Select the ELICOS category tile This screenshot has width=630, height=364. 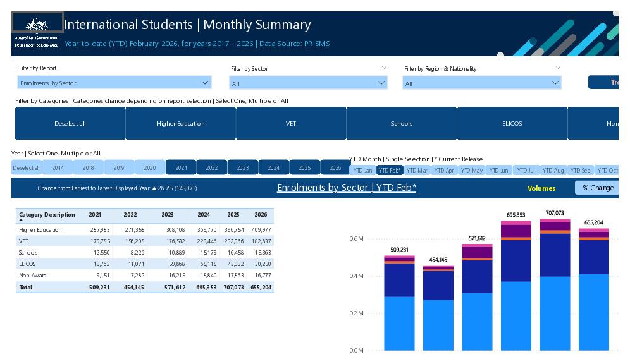coord(512,123)
